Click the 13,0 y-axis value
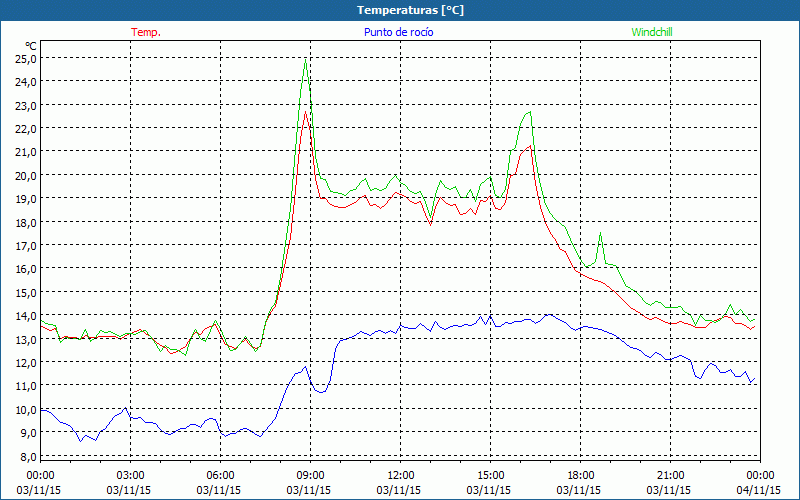This screenshot has height=500, width=800. (x=26, y=339)
